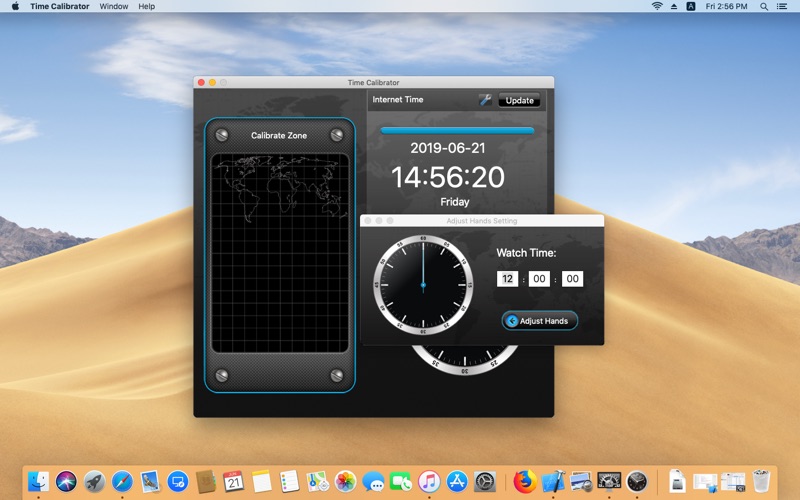Open Xcode from the Dock
This screenshot has height=500, width=800.
tap(553, 481)
